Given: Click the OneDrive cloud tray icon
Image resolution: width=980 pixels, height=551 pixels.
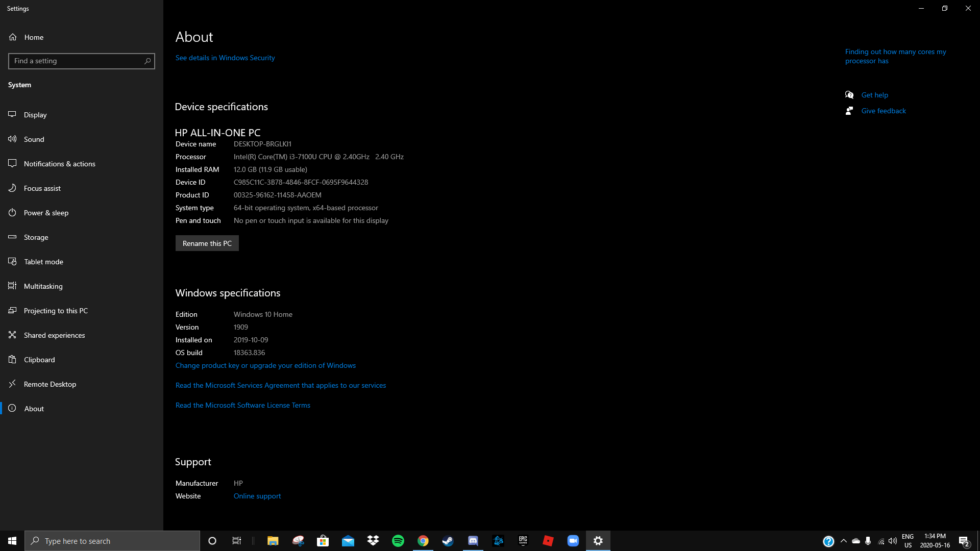Looking at the screenshot, I should click(856, 541).
